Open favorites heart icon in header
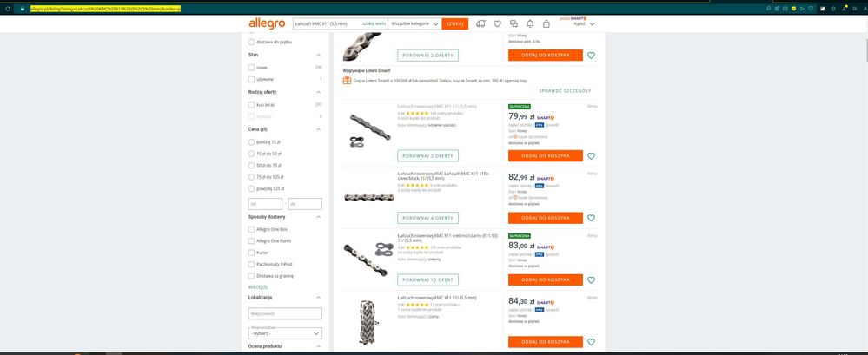868x355 pixels. [497, 23]
